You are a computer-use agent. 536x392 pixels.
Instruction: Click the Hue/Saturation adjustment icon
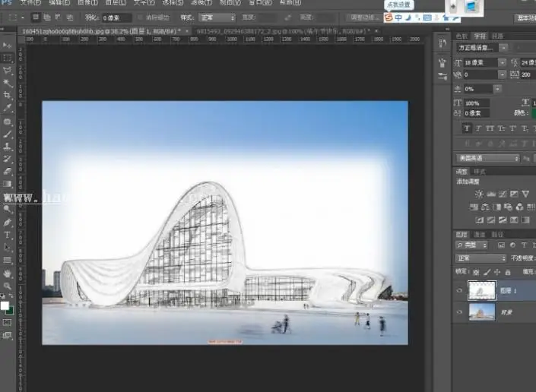[x=474, y=207]
